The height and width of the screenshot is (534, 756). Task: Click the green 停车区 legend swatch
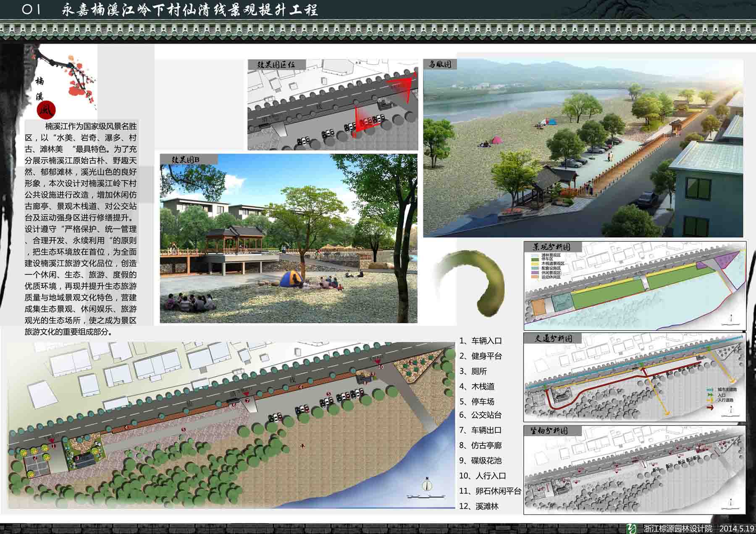(x=536, y=259)
